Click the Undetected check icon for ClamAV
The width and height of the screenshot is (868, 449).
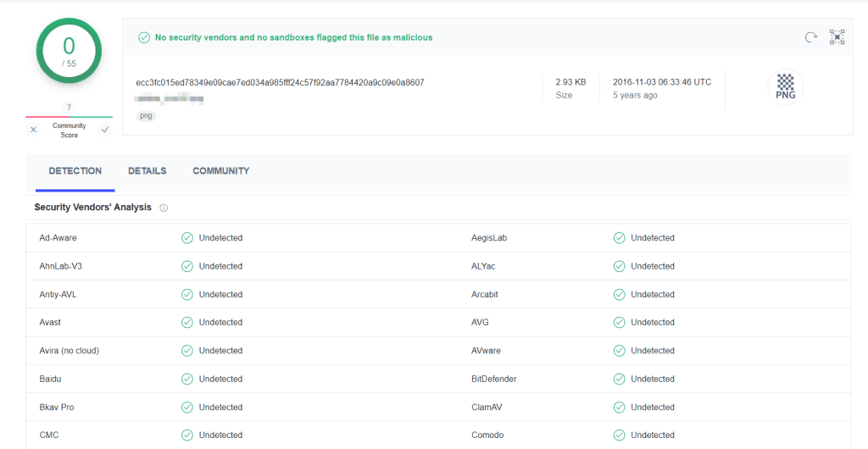click(619, 407)
